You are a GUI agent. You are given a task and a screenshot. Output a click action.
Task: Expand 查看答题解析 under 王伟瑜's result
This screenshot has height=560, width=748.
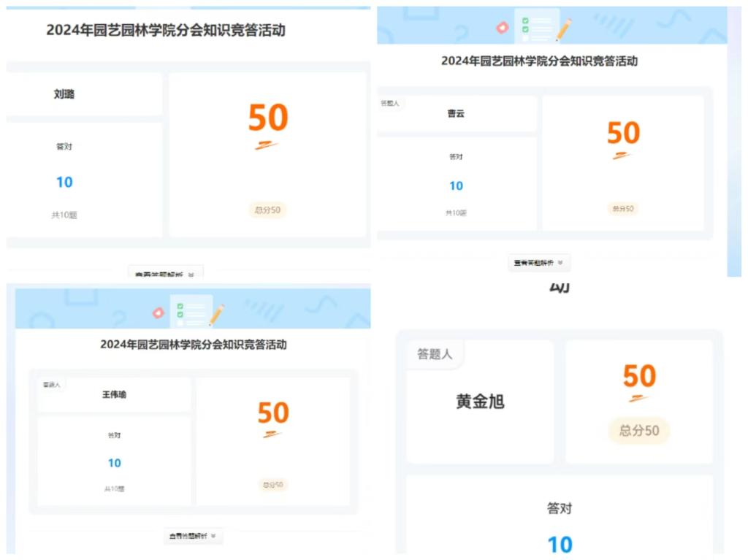click(x=193, y=536)
